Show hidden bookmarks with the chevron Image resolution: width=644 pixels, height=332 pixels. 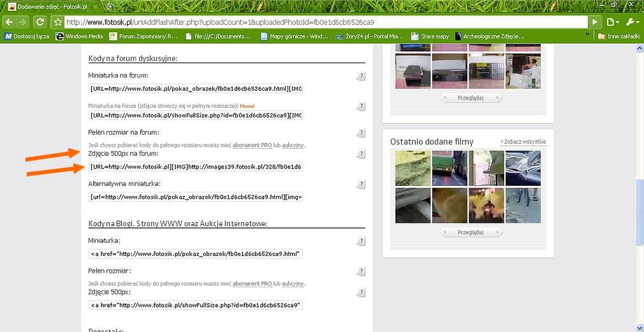588,34
